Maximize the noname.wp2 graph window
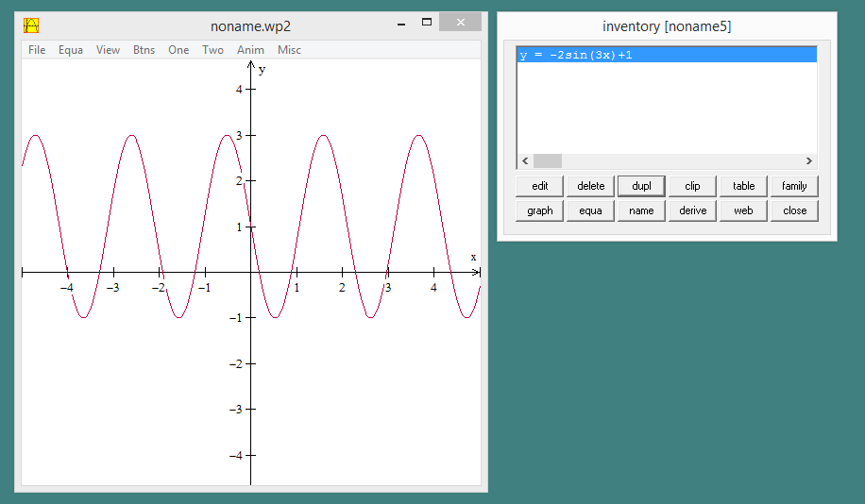 coord(427,22)
